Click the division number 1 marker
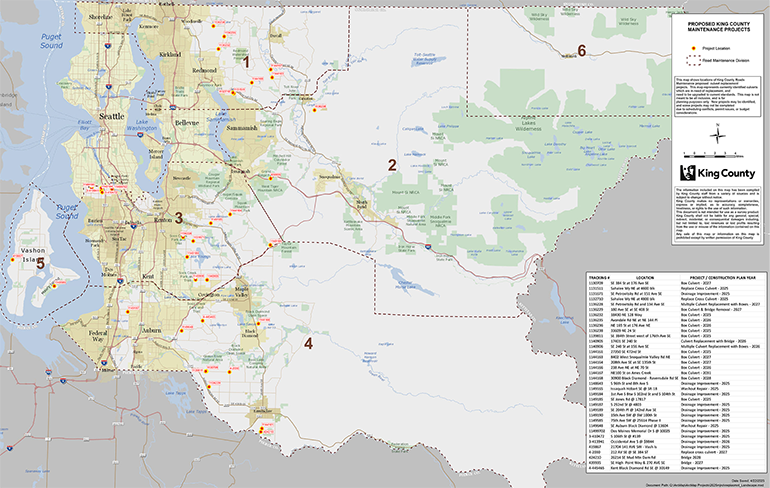Viewport: 770px width, 488px height. click(245, 61)
